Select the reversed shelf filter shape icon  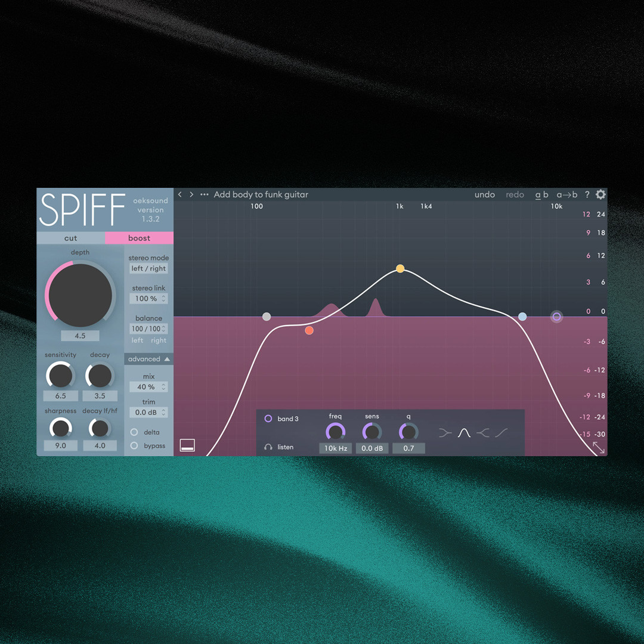482,432
